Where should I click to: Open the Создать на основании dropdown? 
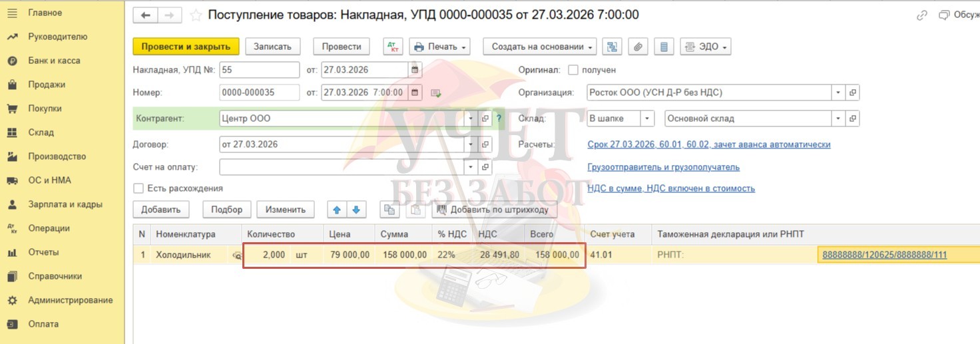click(x=539, y=47)
